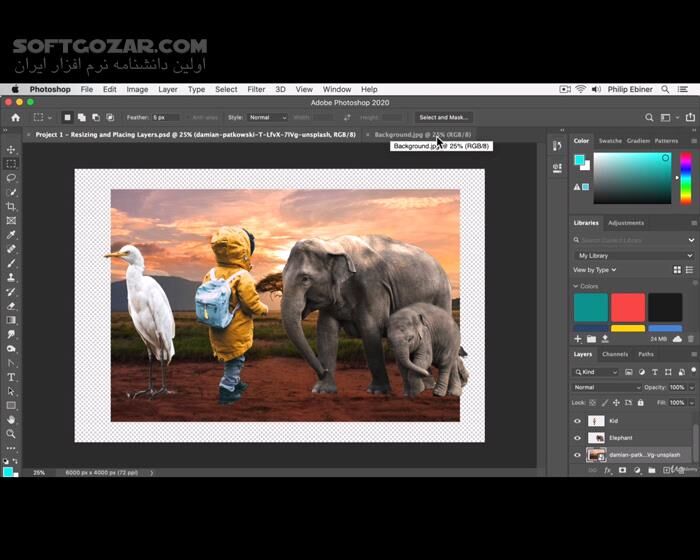Hide the Kid layer
Image resolution: width=700 pixels, height=560 pixels.
[577, 421]
